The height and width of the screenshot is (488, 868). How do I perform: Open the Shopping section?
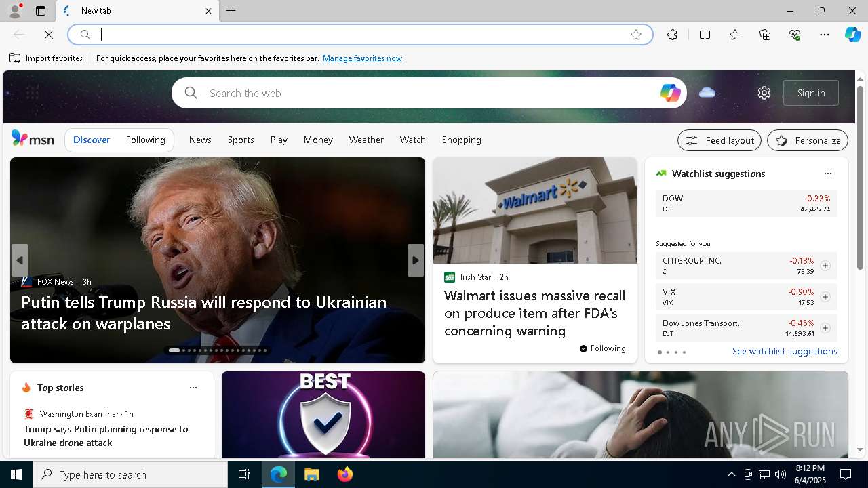462,140
